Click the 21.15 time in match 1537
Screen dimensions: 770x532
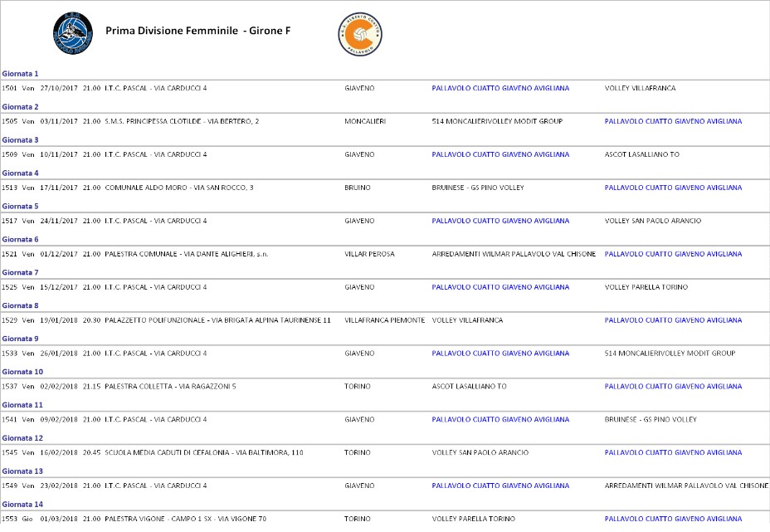[x=91, y=387]
